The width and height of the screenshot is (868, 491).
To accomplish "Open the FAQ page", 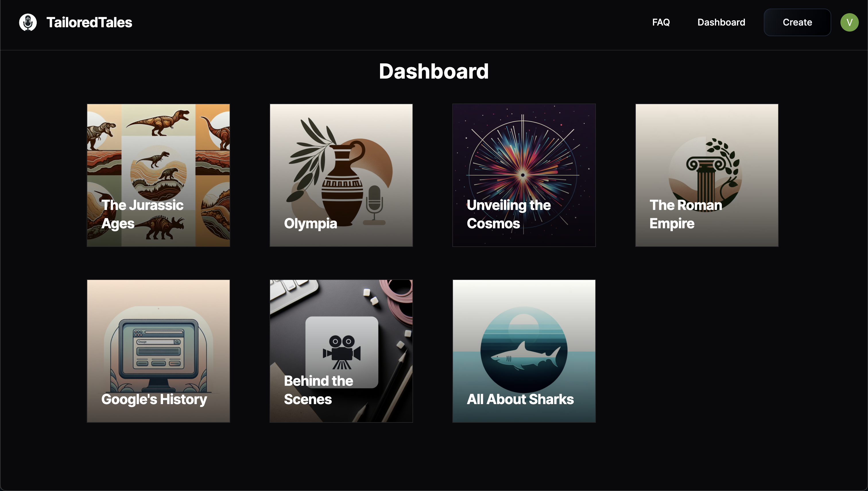I will click(x=660, y=22).
